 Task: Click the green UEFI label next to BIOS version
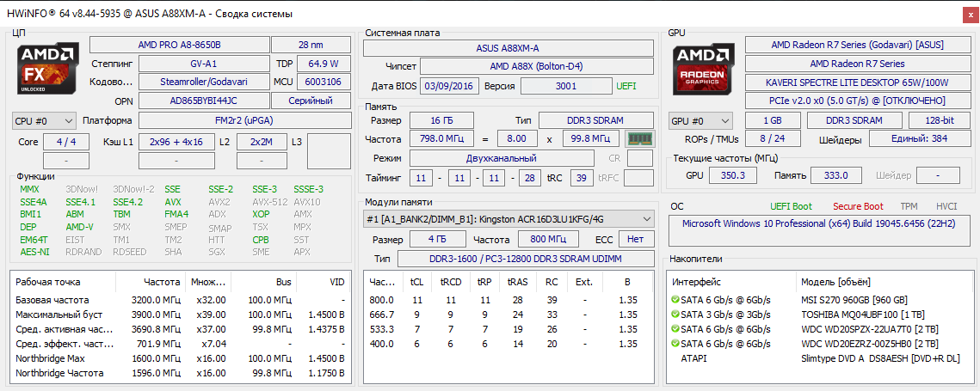627,86
